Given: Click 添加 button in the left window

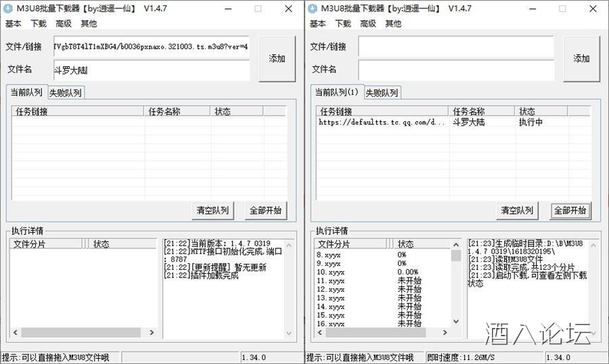Looking at the screenshot, I should (x=277, y=59).
